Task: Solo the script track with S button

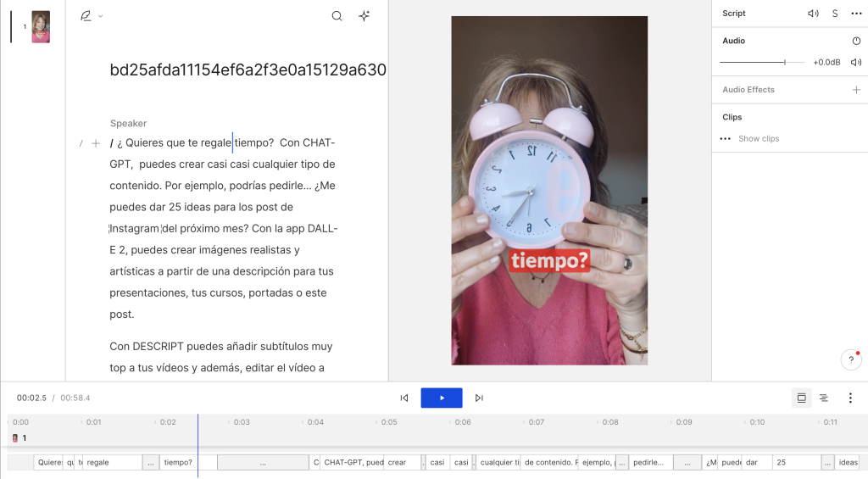Action: click(835, 14)
